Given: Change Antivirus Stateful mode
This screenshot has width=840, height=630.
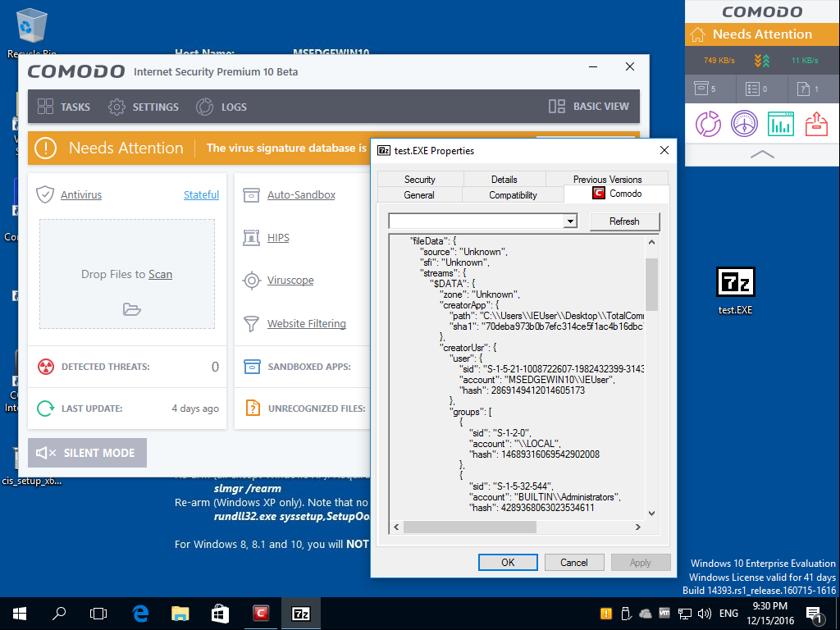Looking at the screenshot, I should (202, 194).
